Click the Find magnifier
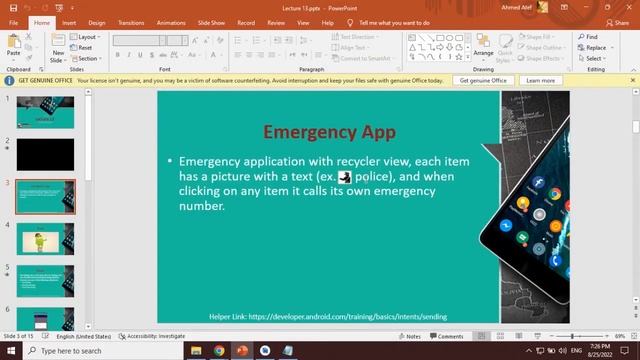The image size is (640, 360). [x=588, y=37]
